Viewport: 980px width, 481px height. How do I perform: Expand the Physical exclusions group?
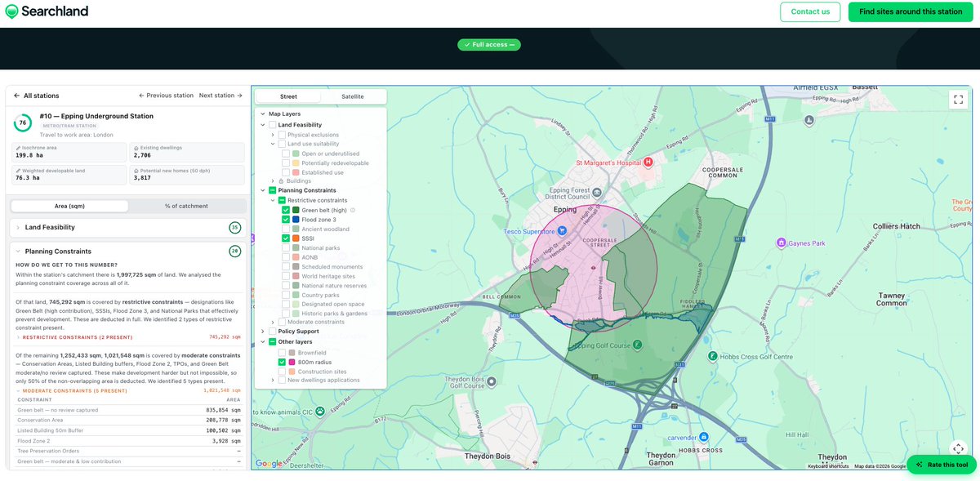273,135
